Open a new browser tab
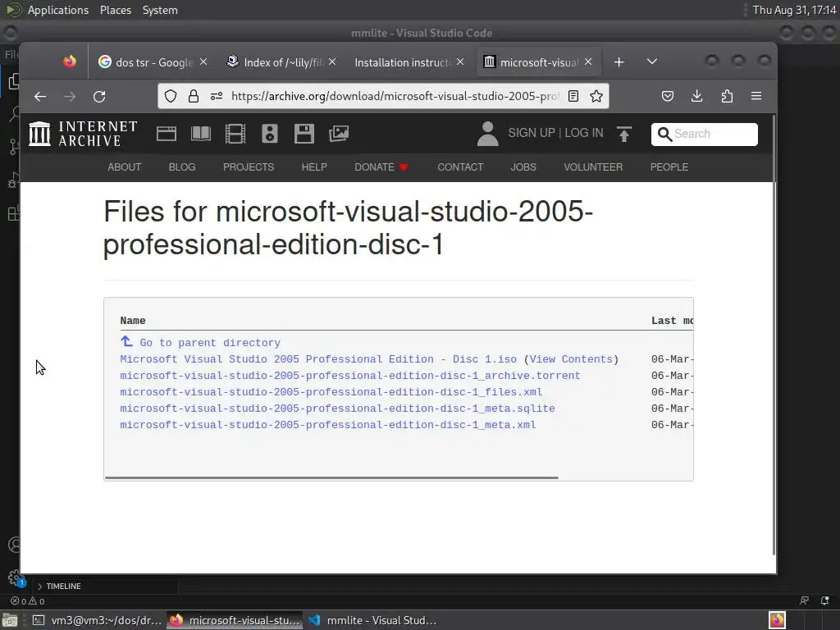 click(x=619, y=62)
